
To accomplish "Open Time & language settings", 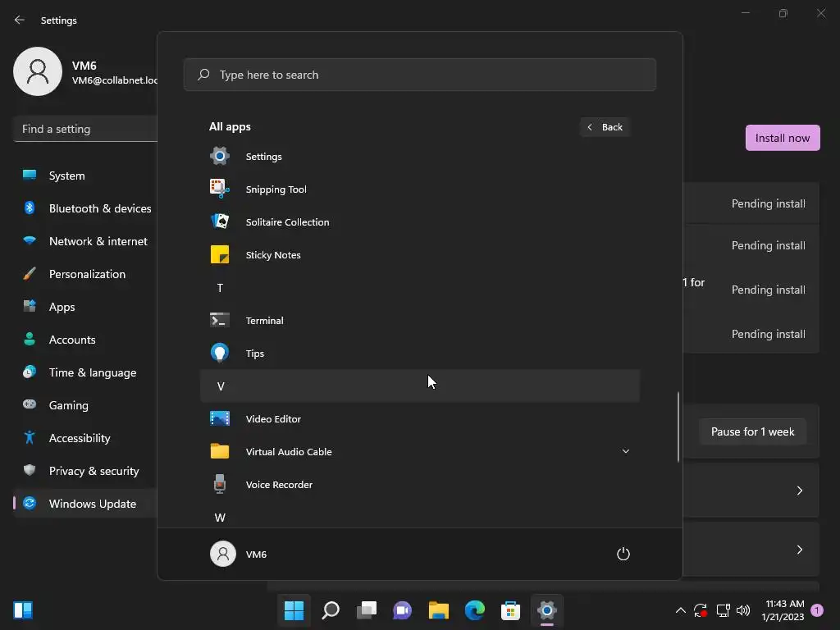I will 85,372.
